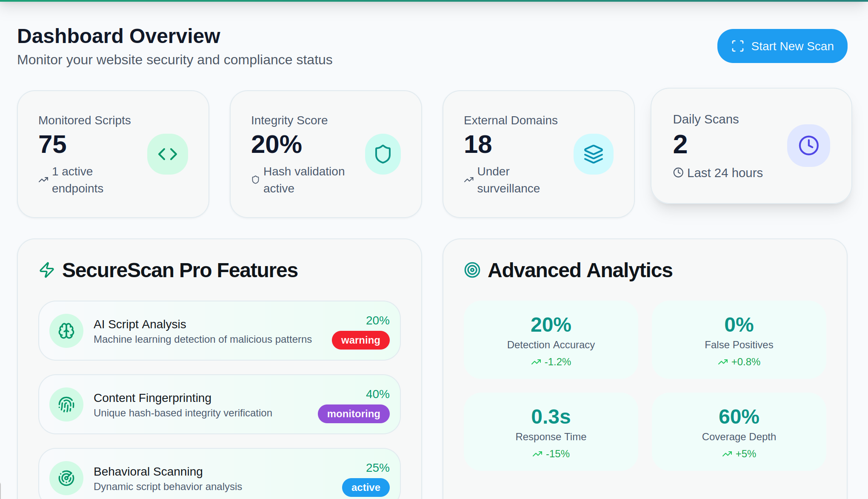
Task: Click the Content Fingerprinting feature row title
Action: (x=152, y=398)
